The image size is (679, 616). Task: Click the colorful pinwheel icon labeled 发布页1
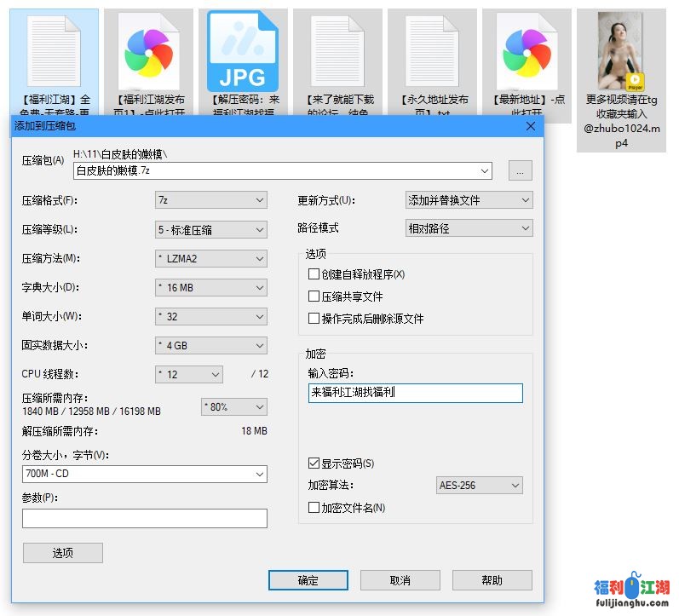coord(148,51)
